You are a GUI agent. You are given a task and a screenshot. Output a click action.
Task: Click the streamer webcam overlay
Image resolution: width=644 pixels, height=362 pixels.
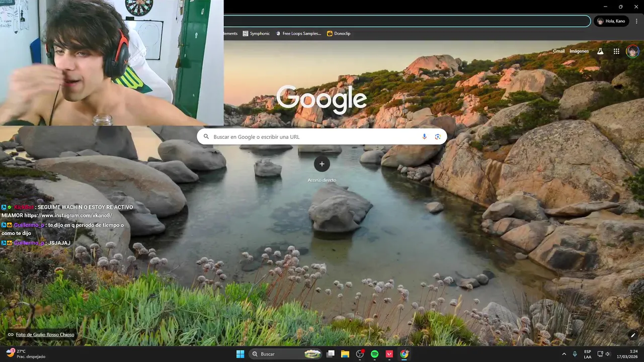(112, 63)
